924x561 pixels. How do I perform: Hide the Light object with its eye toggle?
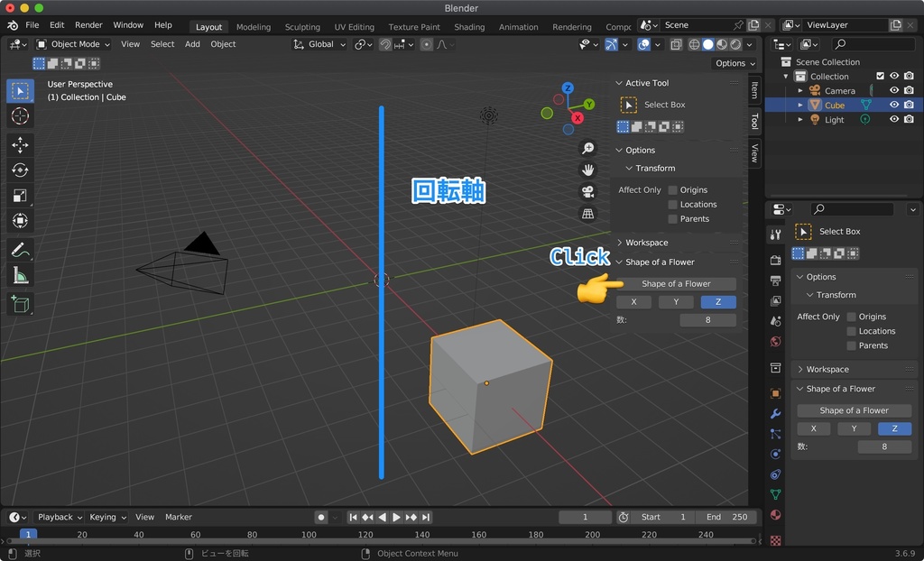click(x=893, y=119)
